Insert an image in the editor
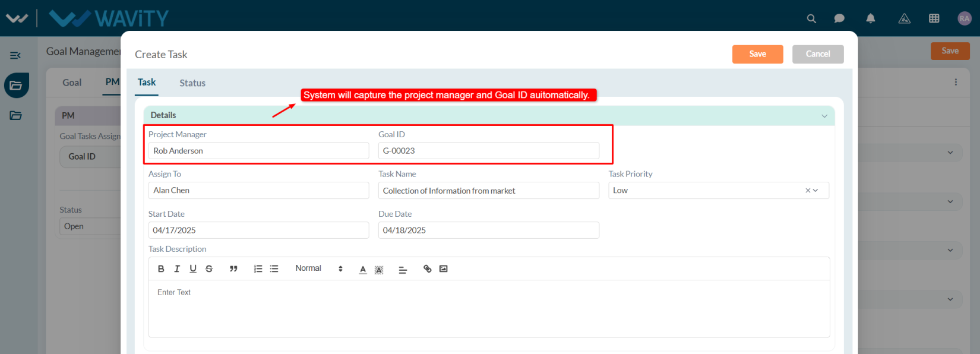Viewport: 980px width, 354px height. pyautogui.click(x=443, y=268)
